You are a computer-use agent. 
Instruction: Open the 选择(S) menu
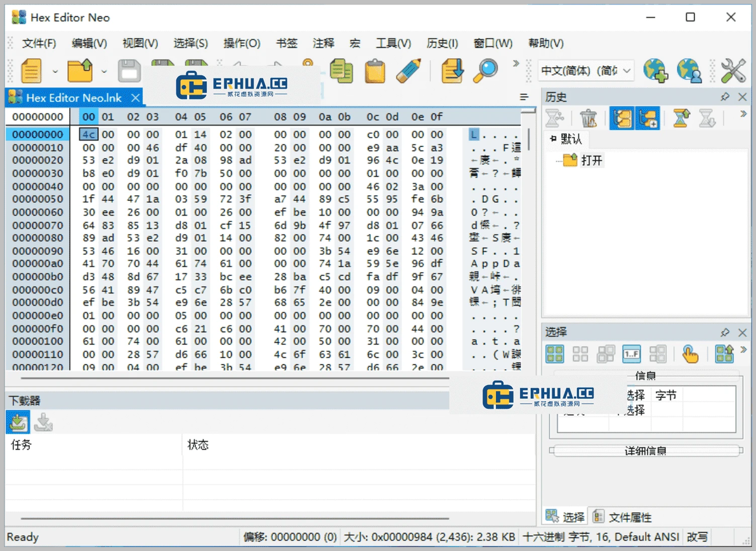(x=191, y=43)
